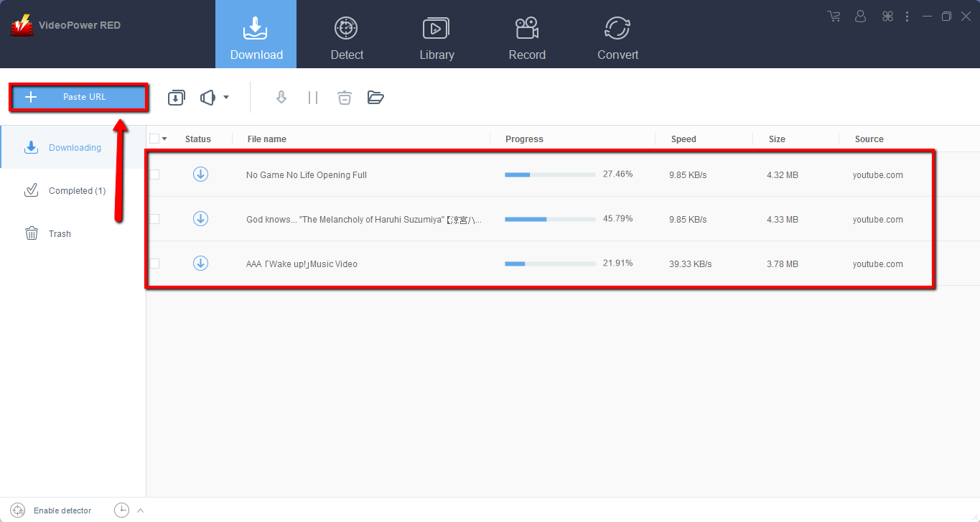Expand the status bar up chevron
Screen dimensions: 980x522
[141, 511]
